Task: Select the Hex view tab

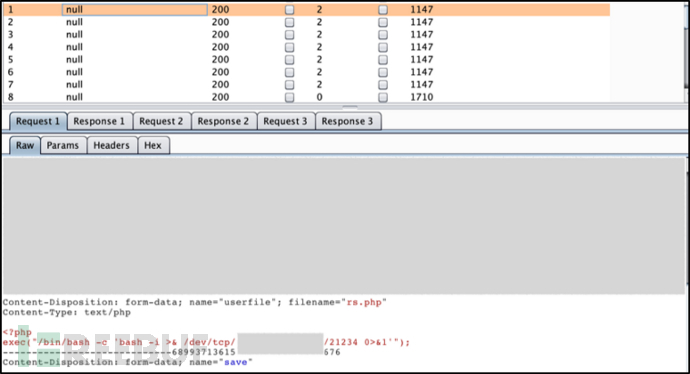Action: click(153, 145)
